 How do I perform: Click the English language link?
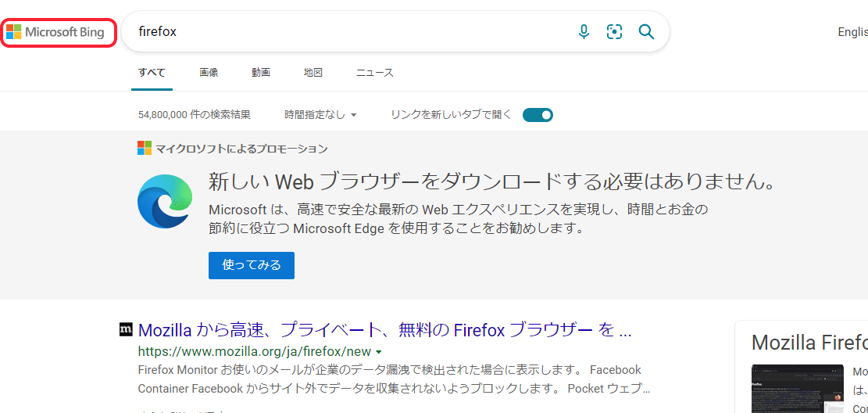(852, 32)
